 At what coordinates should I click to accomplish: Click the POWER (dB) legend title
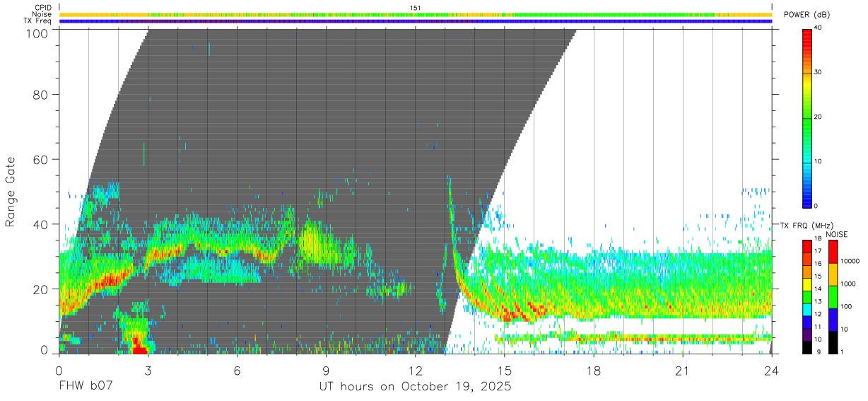point(807,15)
